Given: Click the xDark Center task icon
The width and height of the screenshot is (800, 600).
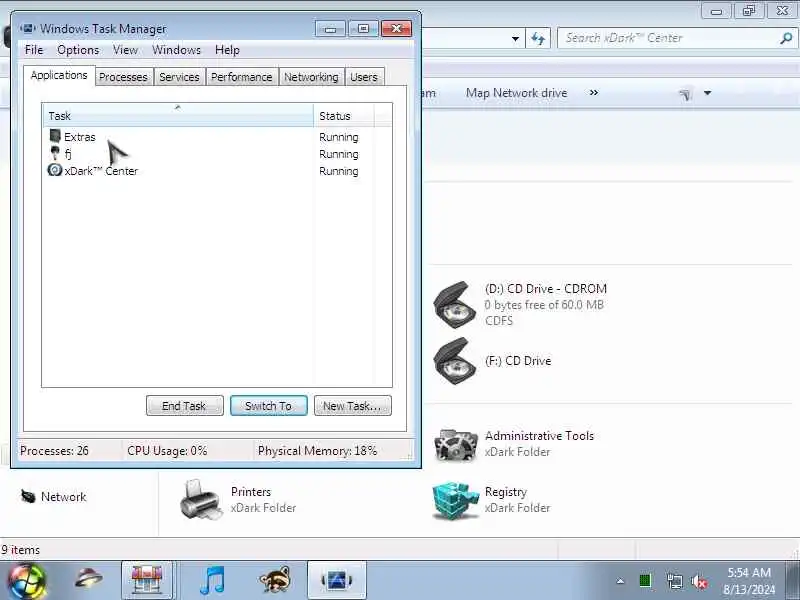Looking at the screenshot, I should (55, 170).
